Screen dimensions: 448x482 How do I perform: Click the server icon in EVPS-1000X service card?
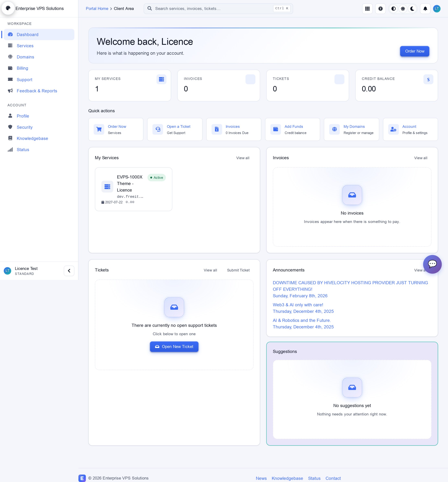107,187
